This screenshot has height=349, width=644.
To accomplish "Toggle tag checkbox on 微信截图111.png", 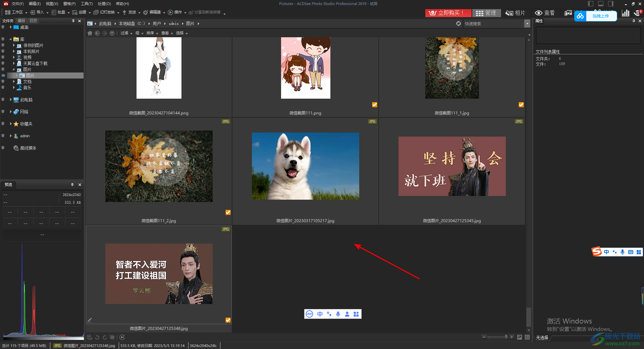I will point(375,105).
